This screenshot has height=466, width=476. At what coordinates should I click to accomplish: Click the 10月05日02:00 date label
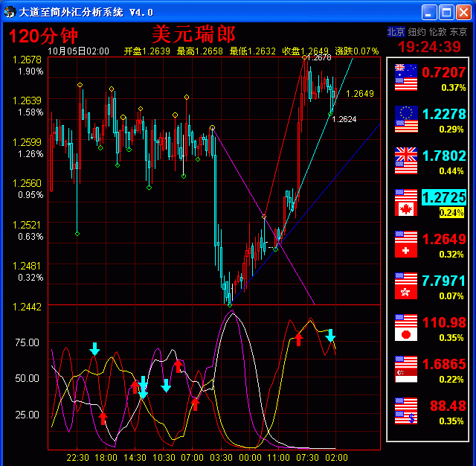tap(78, 51)
